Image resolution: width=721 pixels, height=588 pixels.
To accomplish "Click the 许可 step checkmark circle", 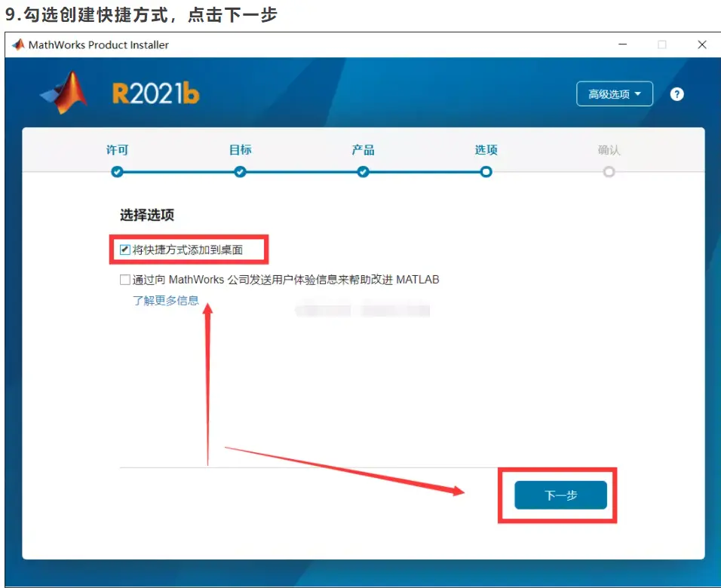I will [117, 172].
